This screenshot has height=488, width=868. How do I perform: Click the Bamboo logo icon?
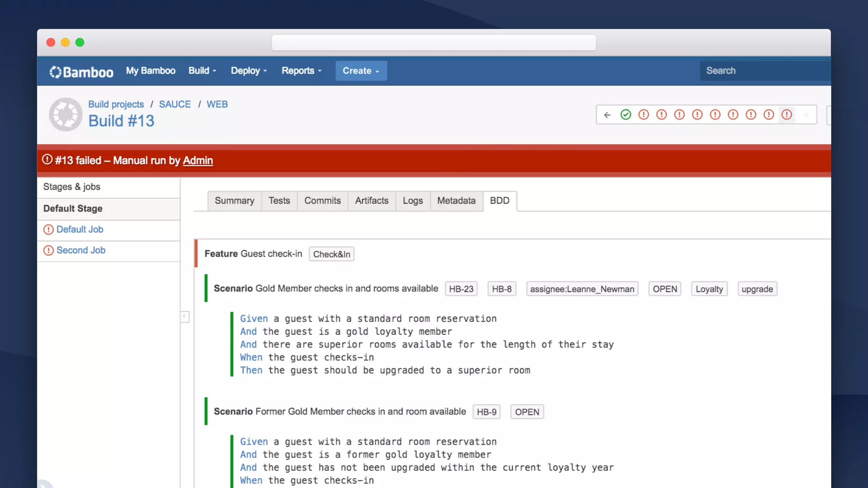pyautogui.click(x=56, y=72)
